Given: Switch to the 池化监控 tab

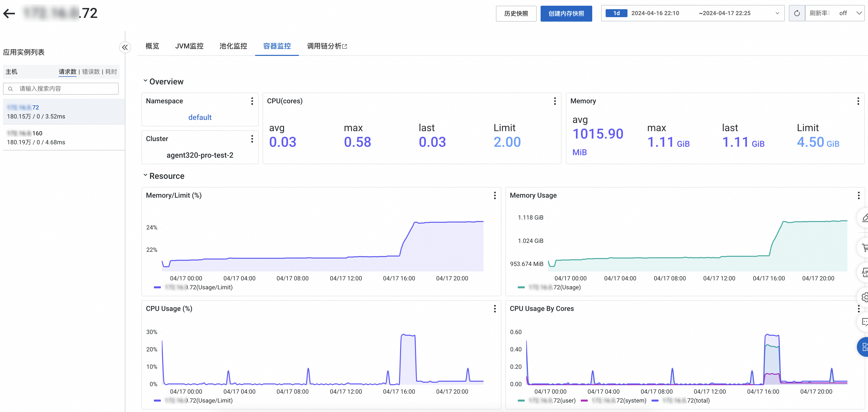Looking at the screenshot, I should tap(233, 46).
